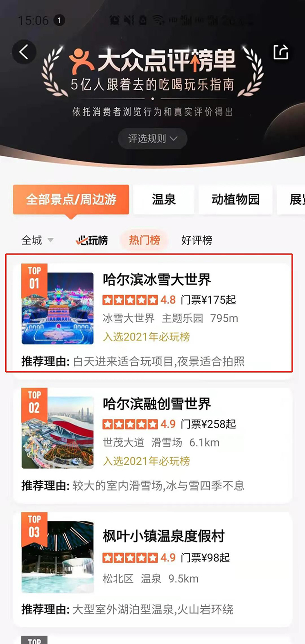Viewport: 305px width, 644px height.
Task: Tap the share icon in header
Action: (281, 51)
